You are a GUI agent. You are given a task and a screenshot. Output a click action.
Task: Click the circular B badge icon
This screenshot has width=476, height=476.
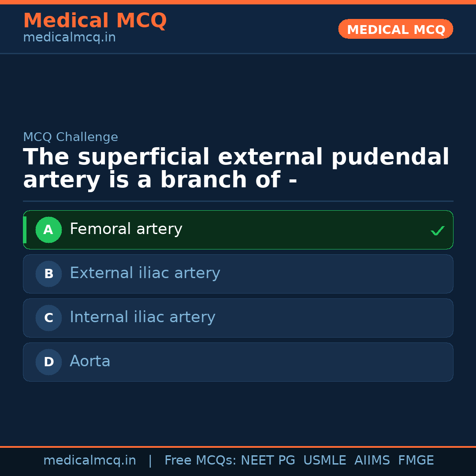pyautogui.click(x=48, y=274)
